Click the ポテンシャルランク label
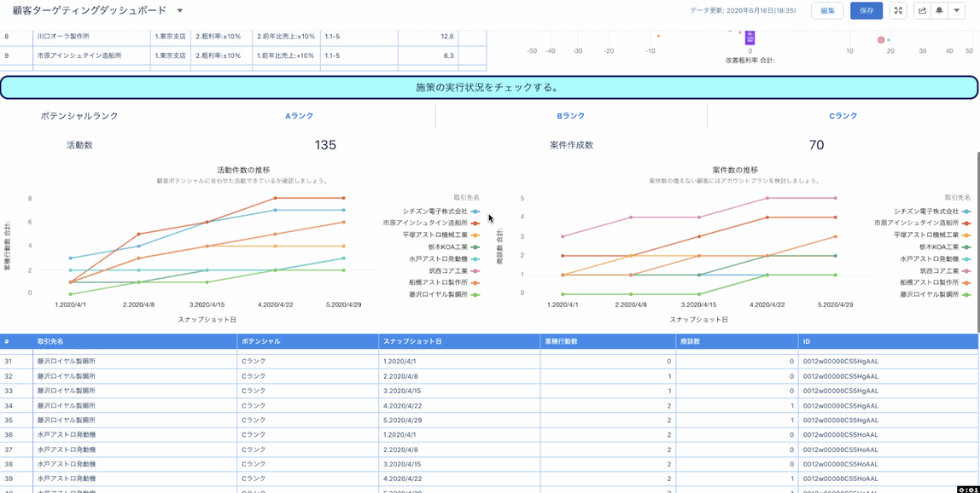Viewport: 980px width, 493px height. (79, 116)
